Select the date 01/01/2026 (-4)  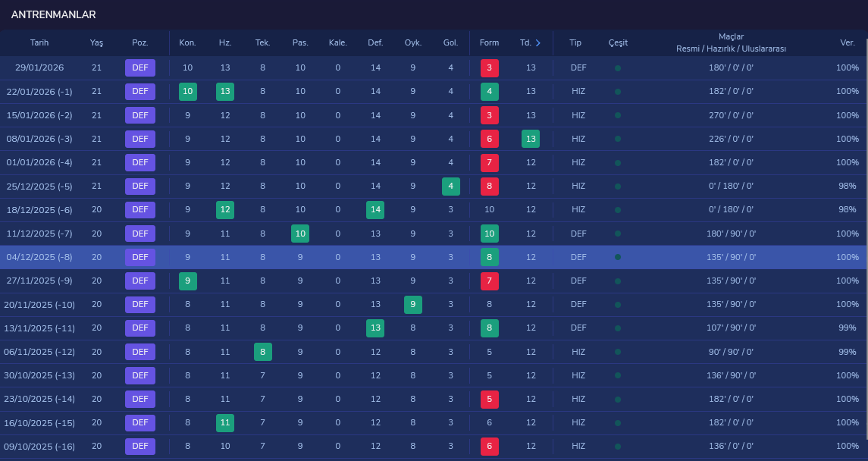(39, 162)
